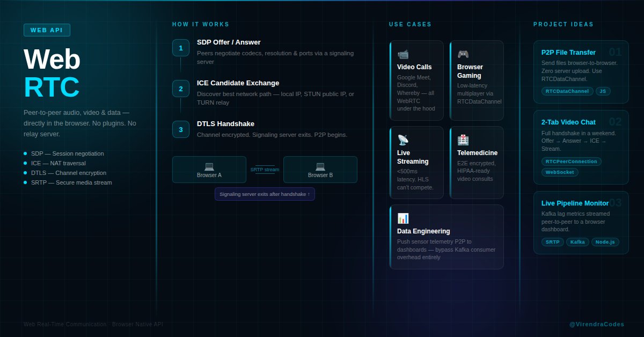Click 'Channel encrypted. Signaling server exits' description
The image size is (644, 337).
pos(272,135)
